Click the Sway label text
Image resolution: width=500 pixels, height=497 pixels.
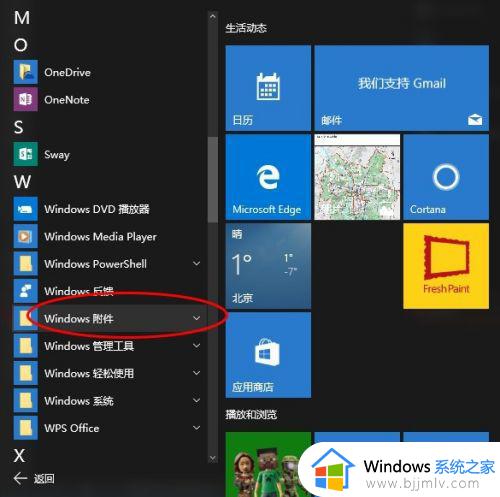[x=57, y=155]
